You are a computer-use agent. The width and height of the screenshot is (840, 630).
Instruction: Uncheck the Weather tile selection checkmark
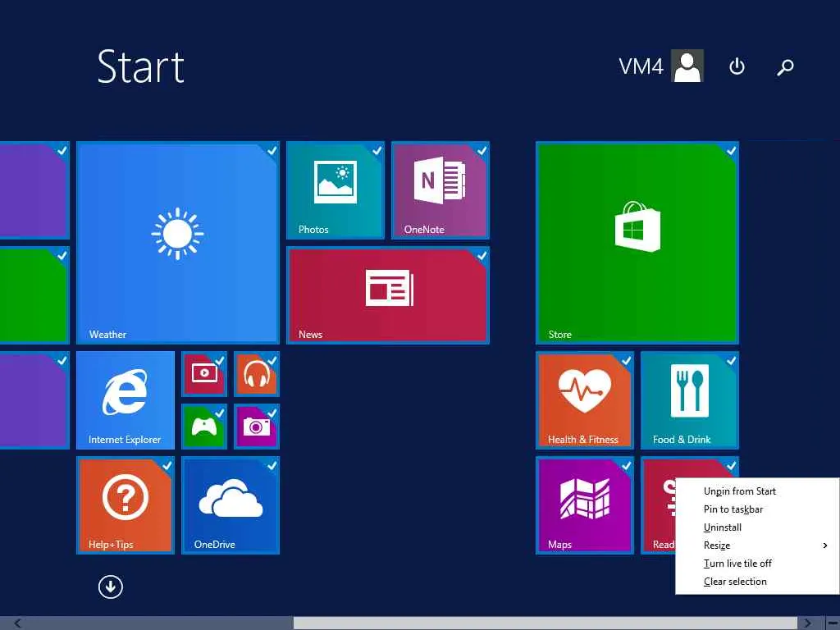(272, 151)
